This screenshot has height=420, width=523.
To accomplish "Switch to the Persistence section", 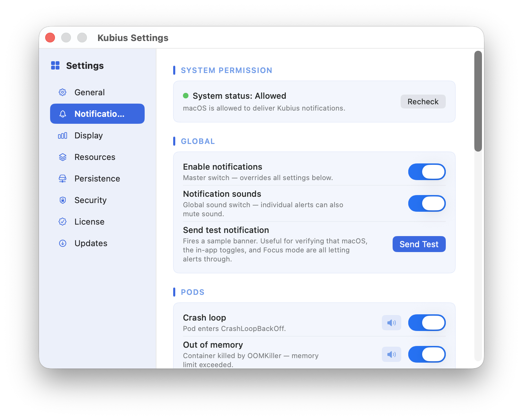I will pos(97,178).
